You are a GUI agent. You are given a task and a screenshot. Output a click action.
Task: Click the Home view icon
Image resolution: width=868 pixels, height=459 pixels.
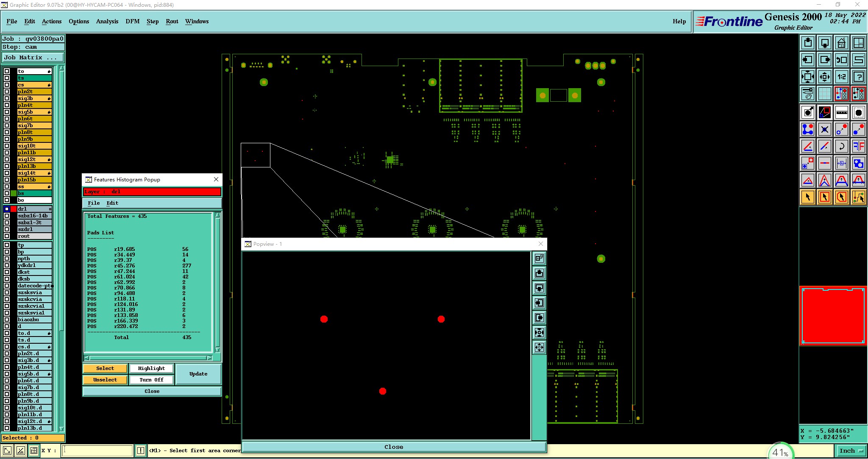(841, 43)
